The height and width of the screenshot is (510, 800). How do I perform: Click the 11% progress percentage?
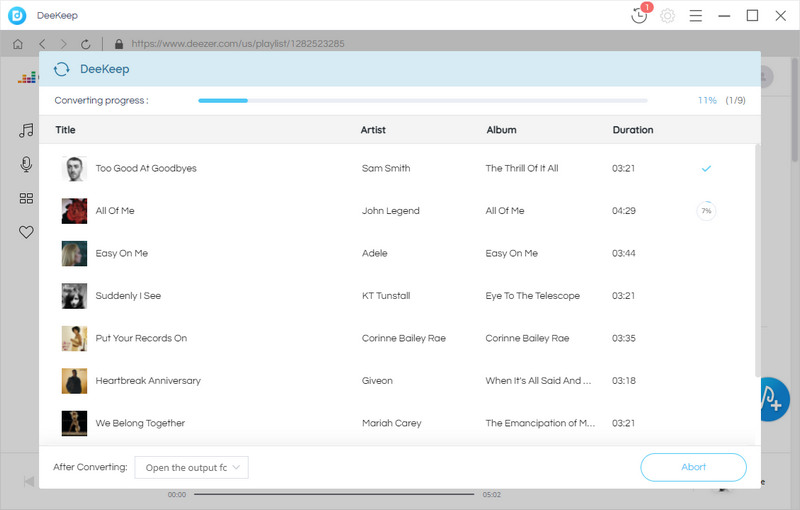(707, 100)
